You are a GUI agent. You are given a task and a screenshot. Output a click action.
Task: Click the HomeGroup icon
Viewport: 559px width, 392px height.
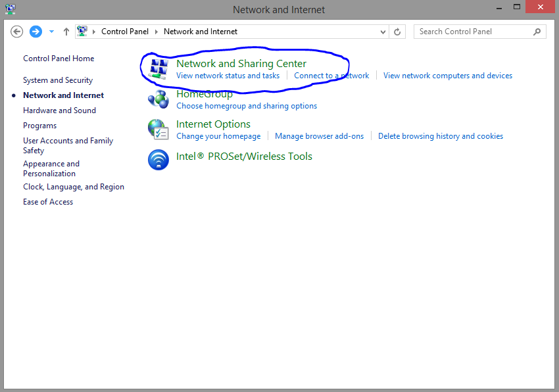coord(158,99)
